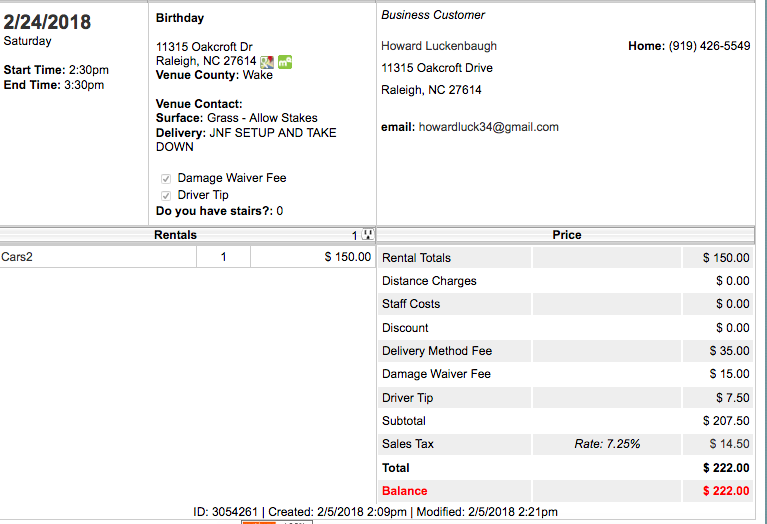Select the Cars2 rental item
Image resolution: width=767 pixels, height=524 pixels.
click(x=17, y=257)
